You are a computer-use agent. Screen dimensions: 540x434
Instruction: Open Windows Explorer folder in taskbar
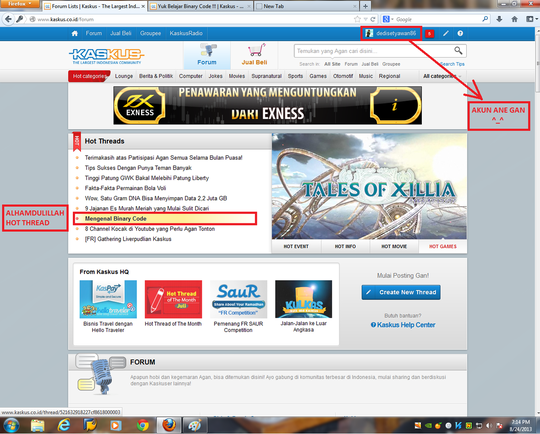pyautogui.click(x=38, y=425)
